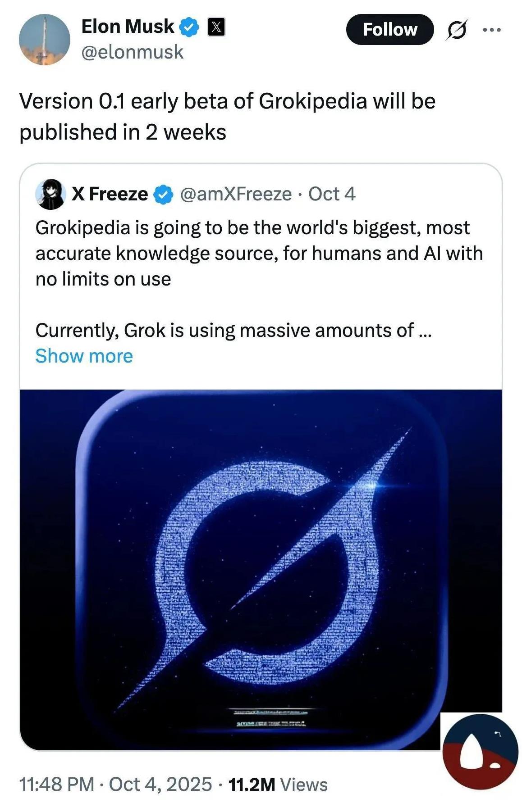Click the verified badge next to X Freeze
Screen dimensions: 522x812
coord(164,195)
